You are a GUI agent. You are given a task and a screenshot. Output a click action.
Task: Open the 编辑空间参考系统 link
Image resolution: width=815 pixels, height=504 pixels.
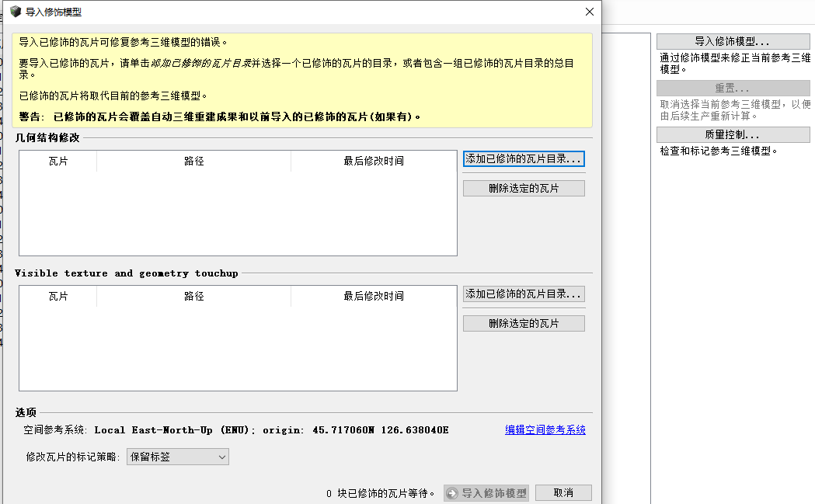pyautogui.click(x=545, y=429)
